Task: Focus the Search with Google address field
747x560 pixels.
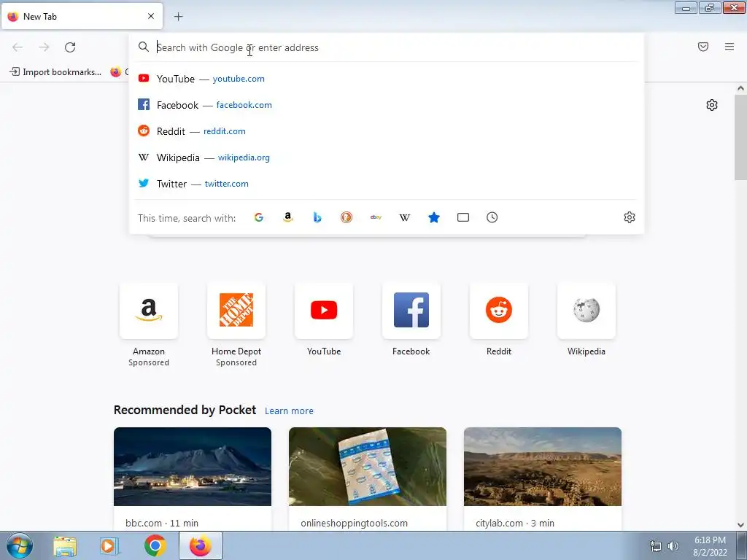Action: coord(387,47)
